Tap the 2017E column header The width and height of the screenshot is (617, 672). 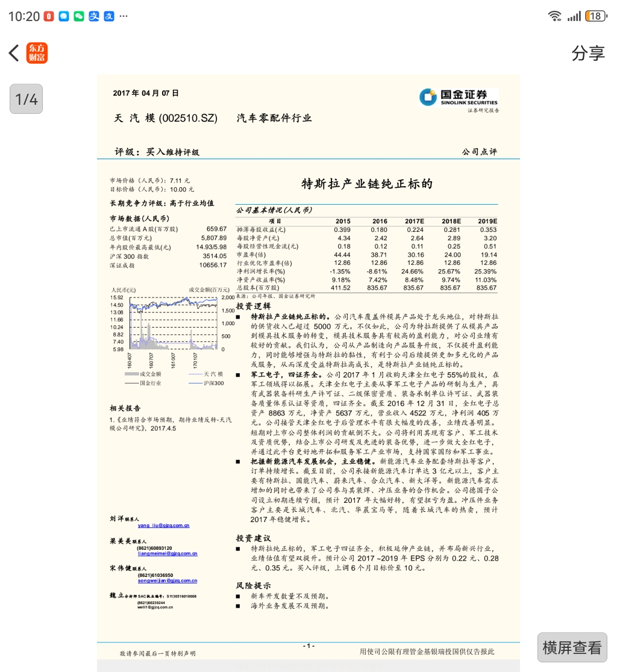(415, 221)
